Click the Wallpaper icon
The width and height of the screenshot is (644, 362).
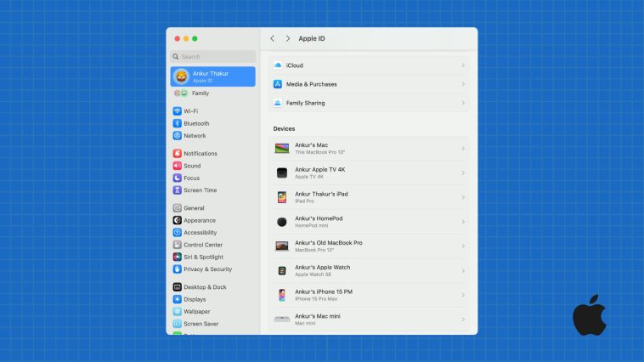coord(177,312)
